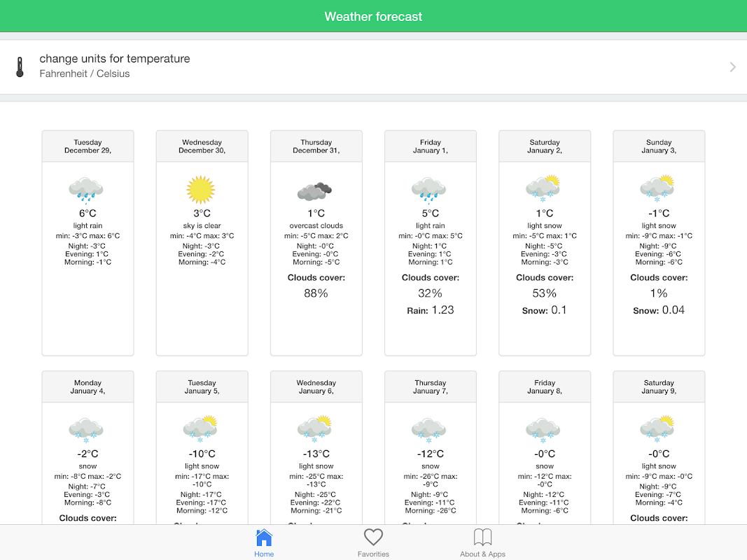Click the Weather forecast title in header
747x560 pixels.
(374, 17)
